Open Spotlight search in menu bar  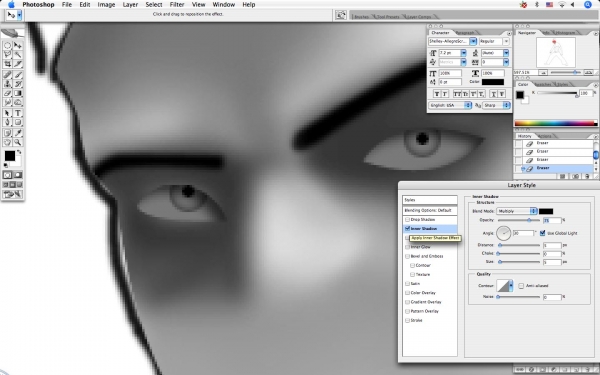pos(588,5)
